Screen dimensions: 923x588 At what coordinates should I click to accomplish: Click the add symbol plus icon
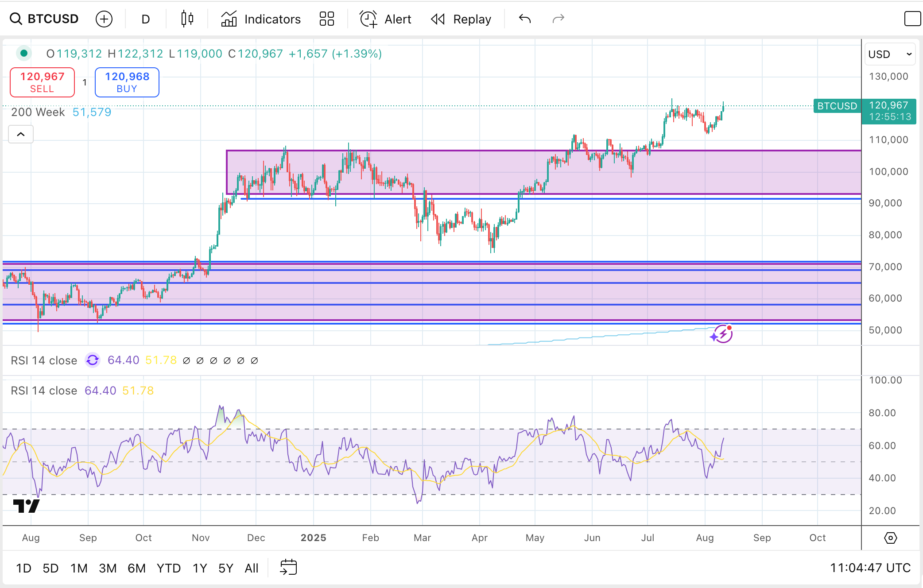tap(104, 19)
